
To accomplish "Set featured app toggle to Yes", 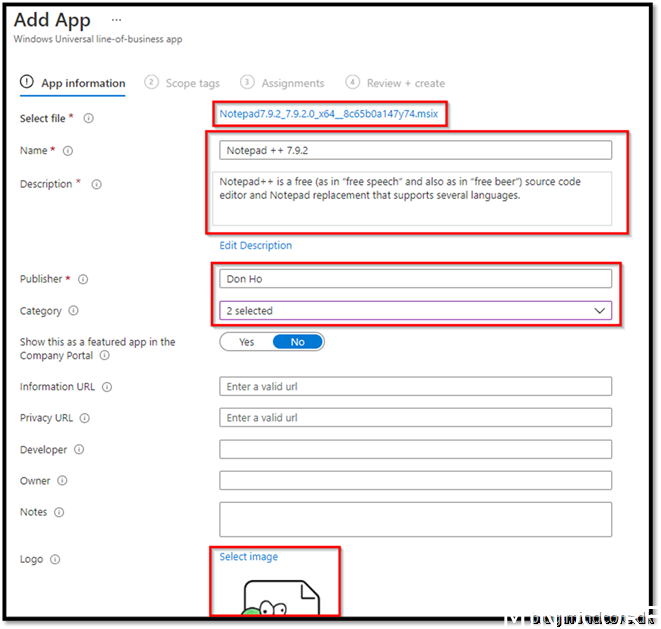I will (246, 342).
